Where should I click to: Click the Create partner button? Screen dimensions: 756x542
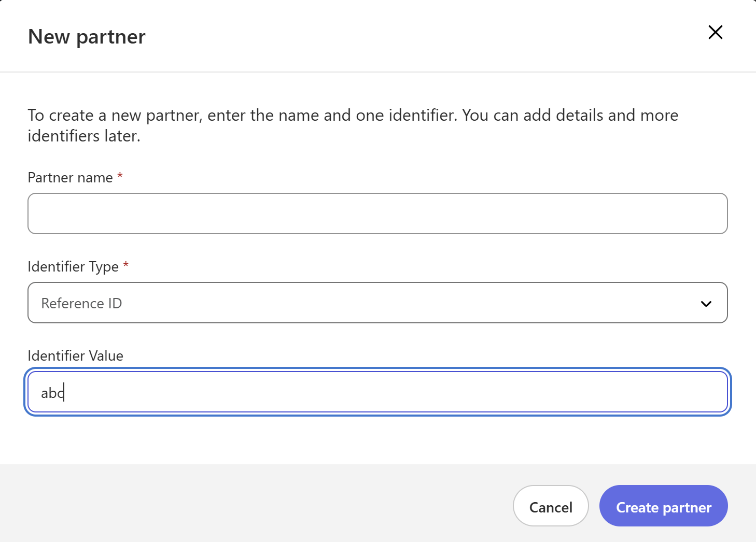click(x=664, y=506)
